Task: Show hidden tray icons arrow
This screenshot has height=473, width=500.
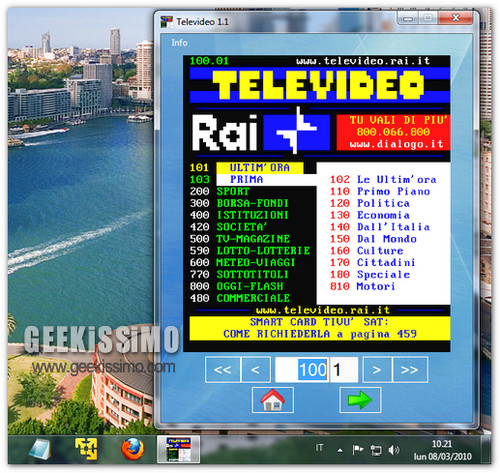Action: [340, 451]
